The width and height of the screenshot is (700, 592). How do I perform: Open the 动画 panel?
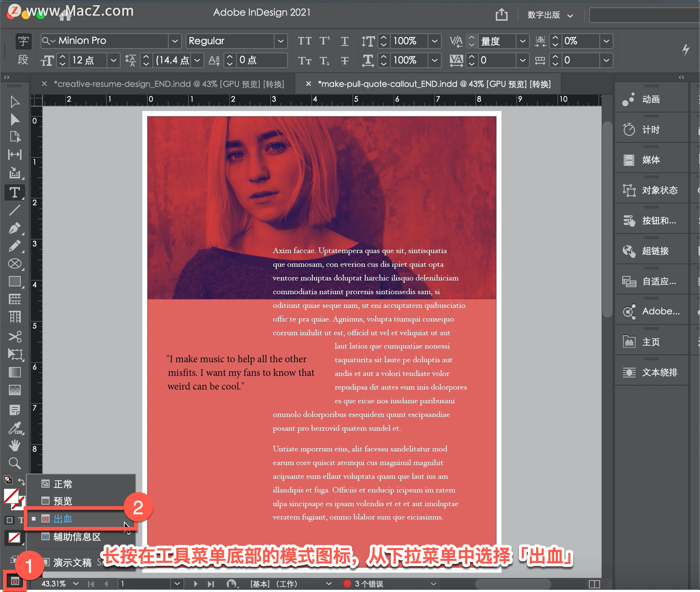651,99
